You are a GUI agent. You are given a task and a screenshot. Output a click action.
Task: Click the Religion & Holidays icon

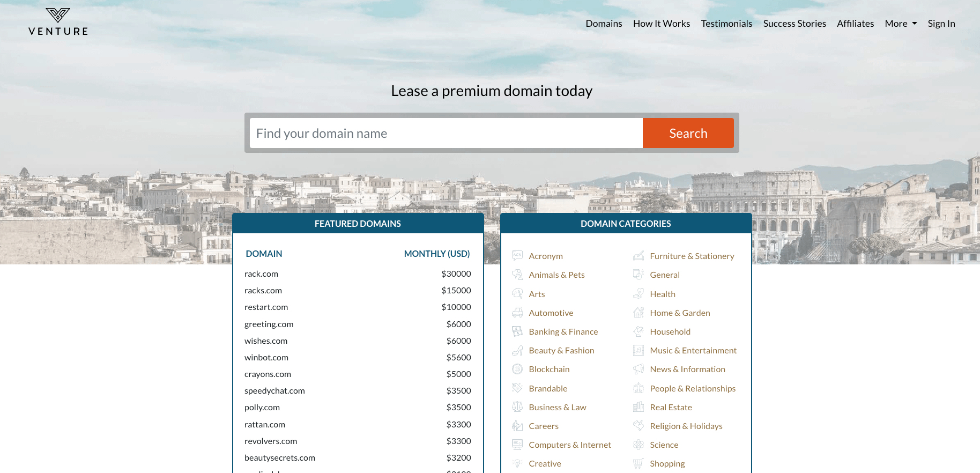click(x=639, y=426)
